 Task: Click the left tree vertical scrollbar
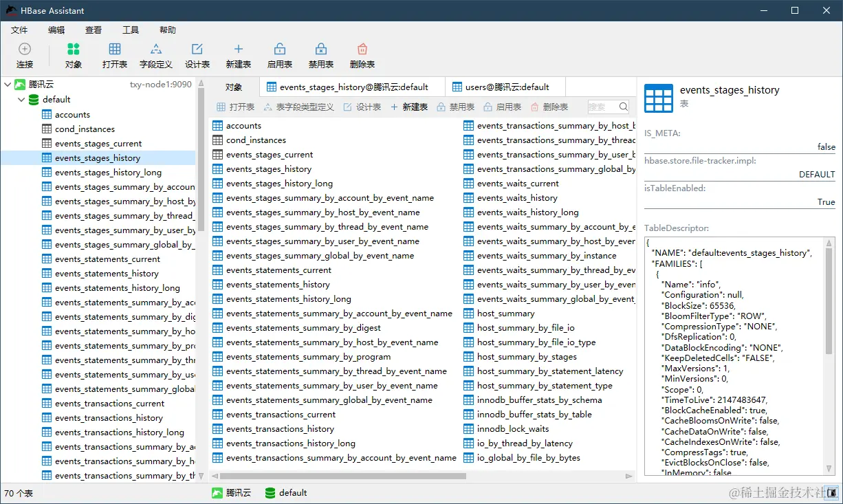pyautogui.click(x=201, y=158)
